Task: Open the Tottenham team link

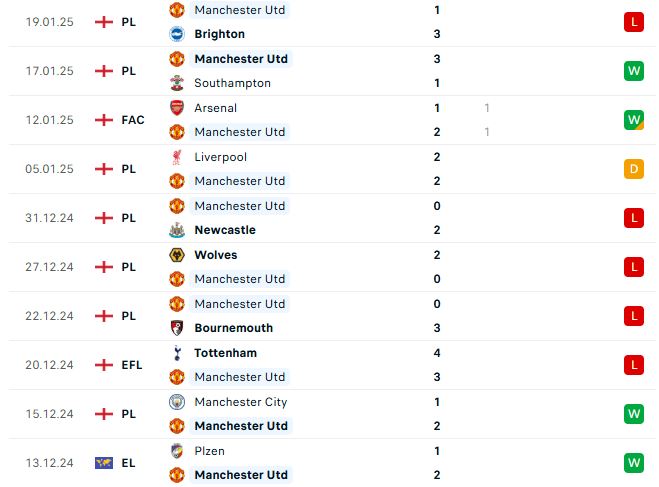Action: pyautogui.click(x=225, y=353)
